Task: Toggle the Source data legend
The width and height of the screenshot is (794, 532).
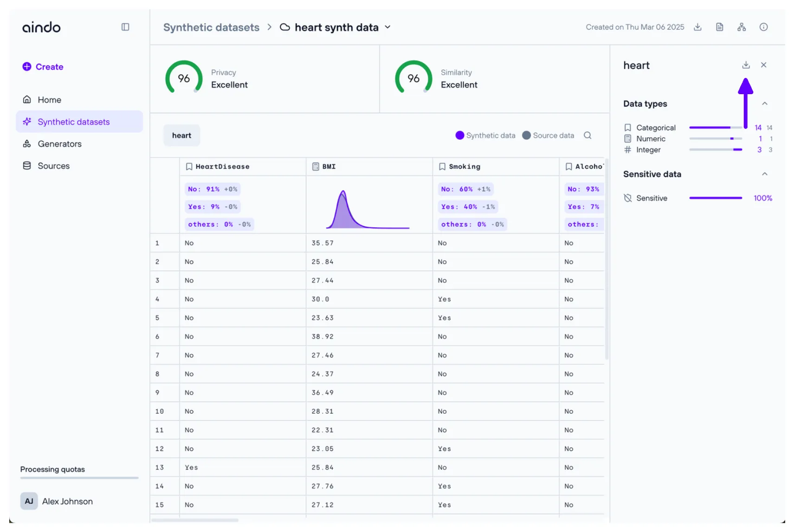Action: click(x=548, y=135)
